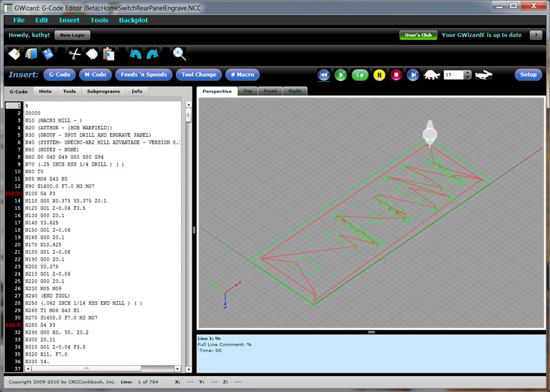Viewport: 550px width, 392px height.
Task: Click the speed stepper up arrow
Action: pyautogui.click(x=467, y=72)
